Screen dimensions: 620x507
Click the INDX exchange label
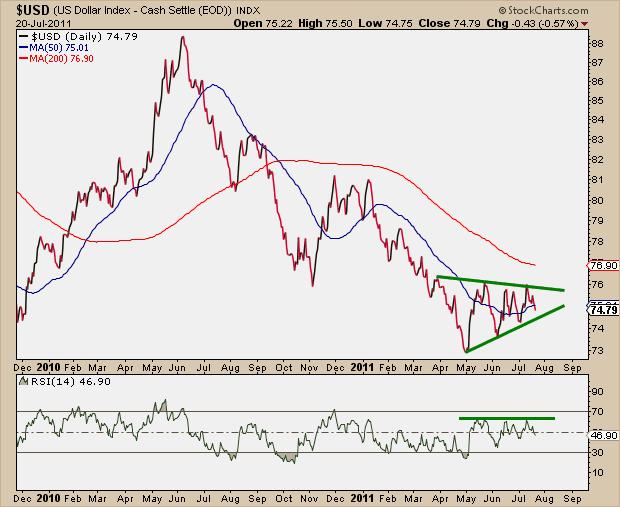[248, 11]
